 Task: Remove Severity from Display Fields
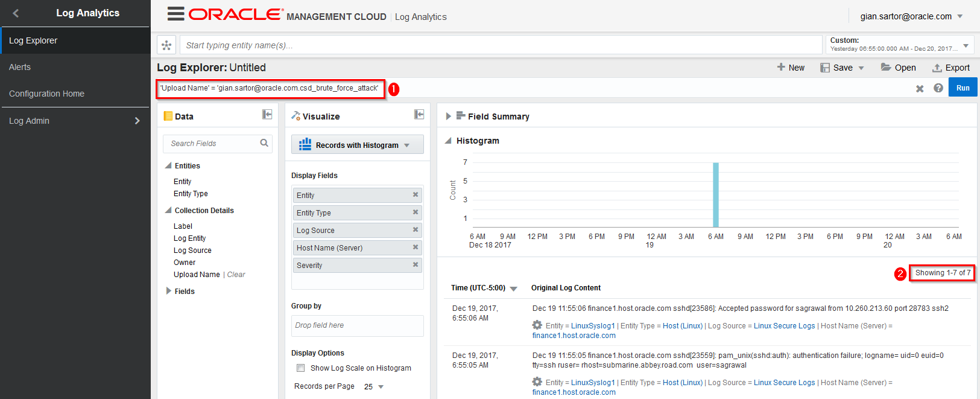416,264
